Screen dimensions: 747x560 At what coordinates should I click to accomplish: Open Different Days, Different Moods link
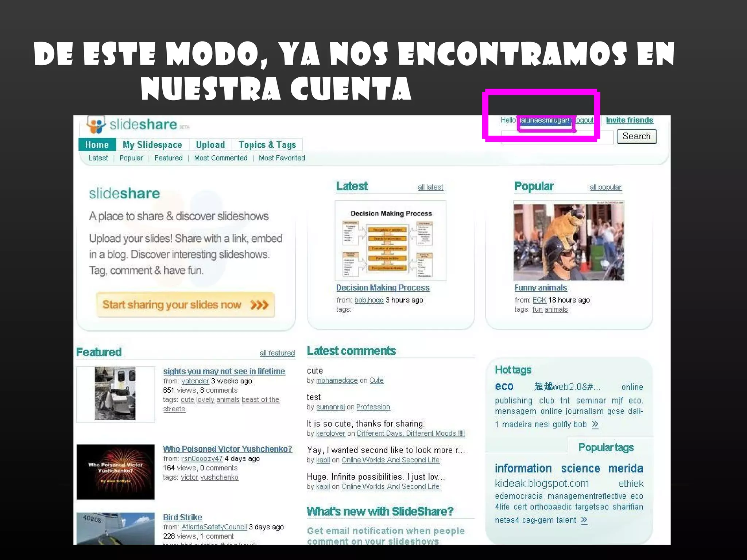click(411, 433)
